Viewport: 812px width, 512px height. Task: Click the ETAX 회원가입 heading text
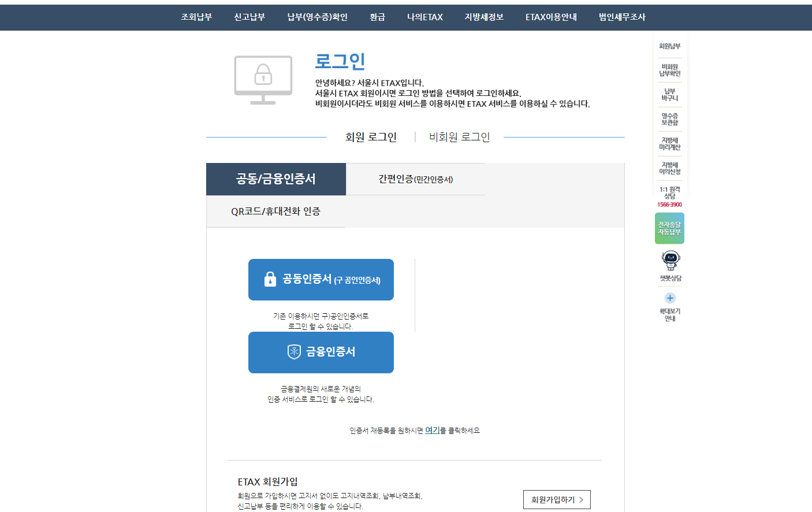click(x=267, y=482)
